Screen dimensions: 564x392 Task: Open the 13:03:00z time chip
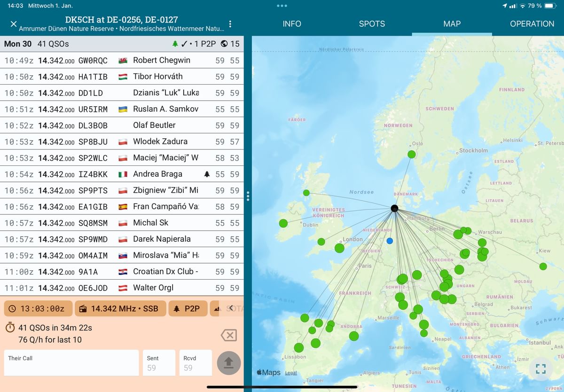(38, 309)
